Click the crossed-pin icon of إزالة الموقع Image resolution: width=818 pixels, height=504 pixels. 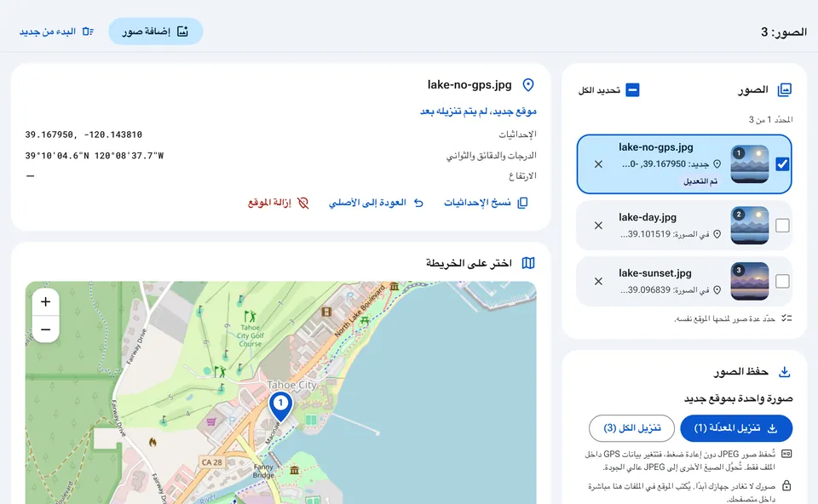pyautogui.click(x=303, y=203)
